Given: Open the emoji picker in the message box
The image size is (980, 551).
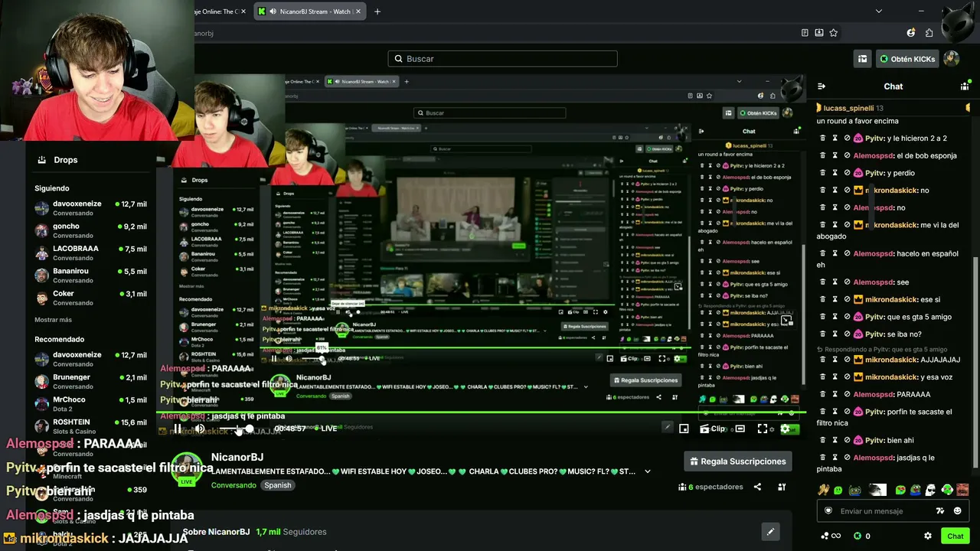Looking at the screenshot, I should [957, 511].
